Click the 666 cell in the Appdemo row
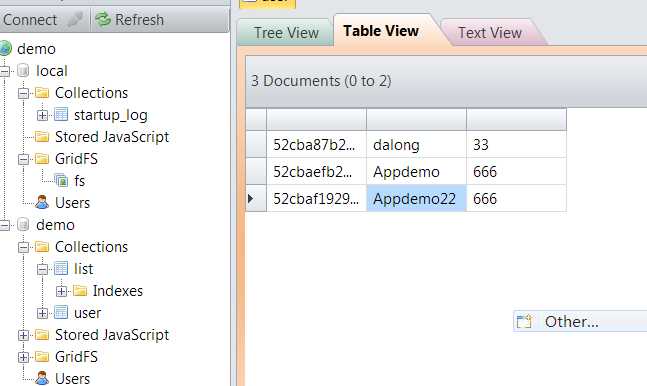Image resolution: width=647 pixels, height=386 pixels. click(516, 171)
